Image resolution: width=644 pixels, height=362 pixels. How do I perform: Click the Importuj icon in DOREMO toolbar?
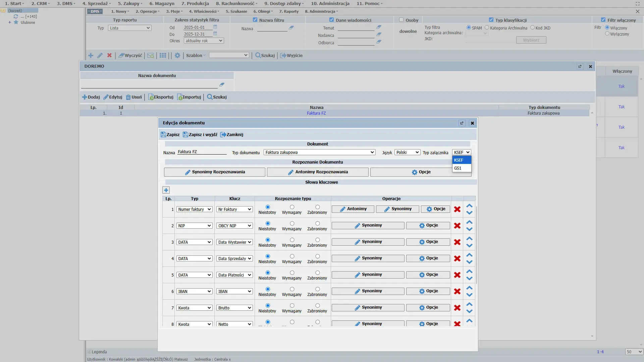coord(180,97)
